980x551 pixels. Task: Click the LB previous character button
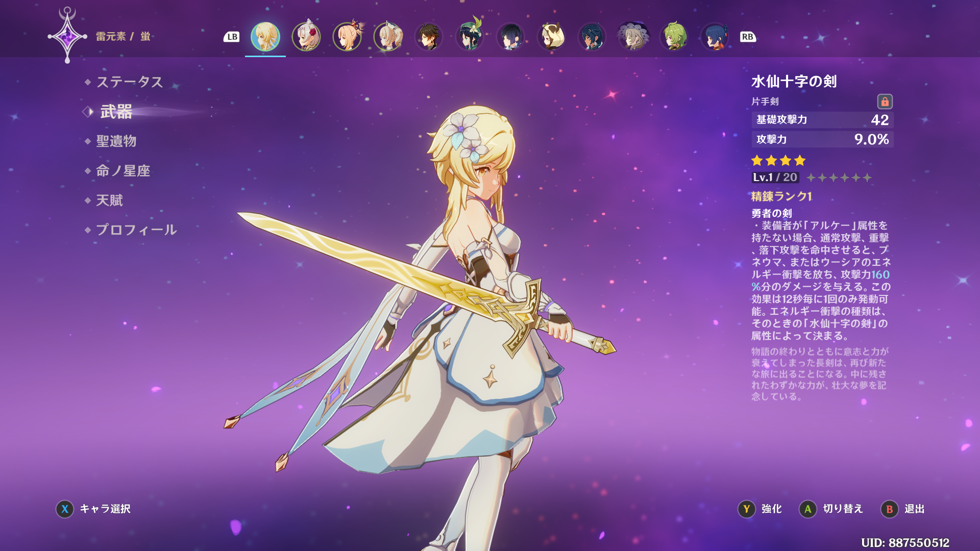[x=232, y=37]
